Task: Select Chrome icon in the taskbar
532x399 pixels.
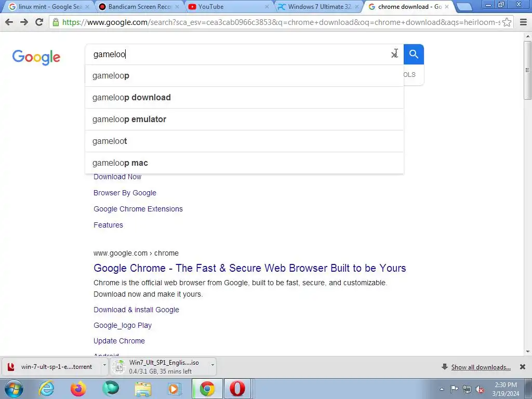Action: 207,389
